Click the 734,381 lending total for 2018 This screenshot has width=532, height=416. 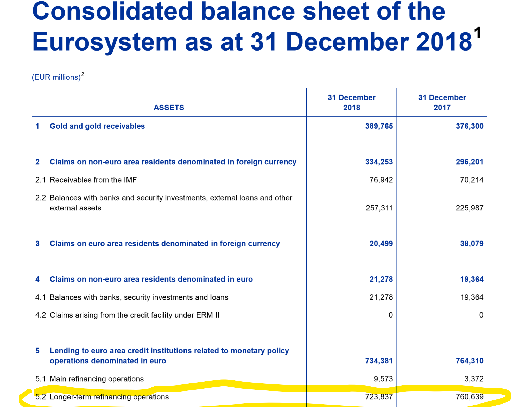[379, 361]
